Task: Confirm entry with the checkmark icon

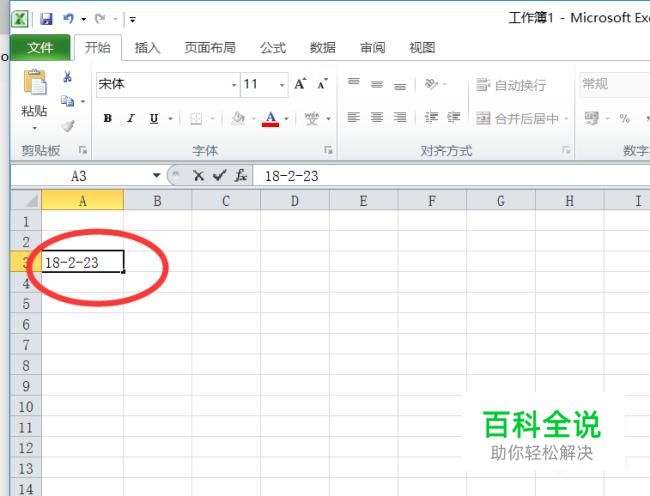Action: [219, 176]
